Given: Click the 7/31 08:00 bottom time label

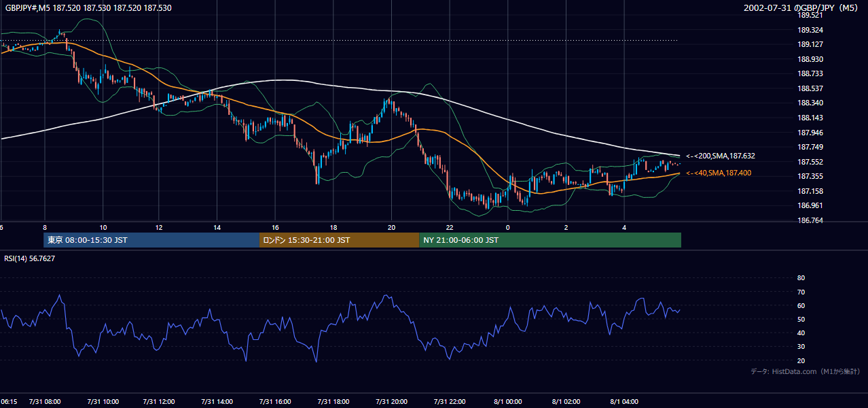Looking at the screenshot, I should pos(45,402).
